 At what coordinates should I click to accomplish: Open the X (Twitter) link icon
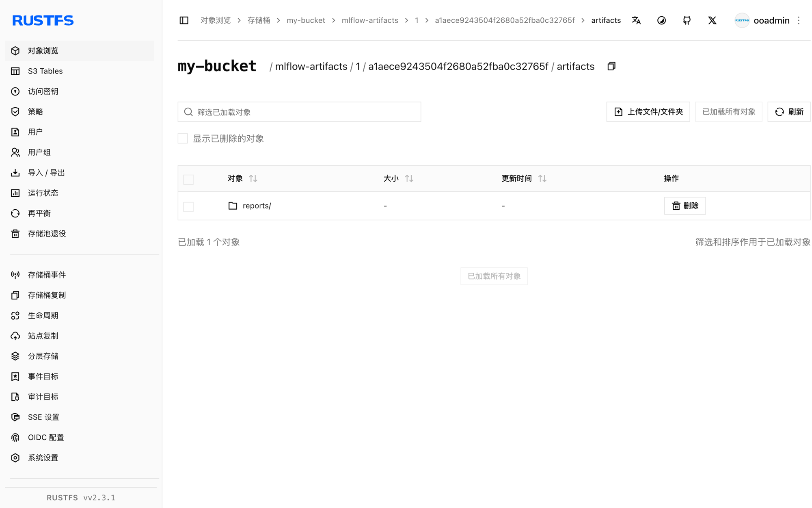[712, 20]
